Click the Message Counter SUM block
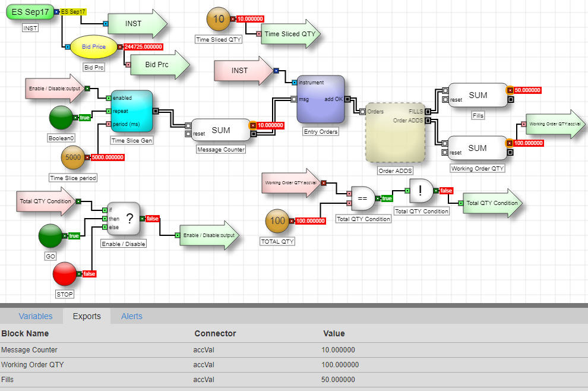Screen dimensions: 588x391 [x=220, y=130]
